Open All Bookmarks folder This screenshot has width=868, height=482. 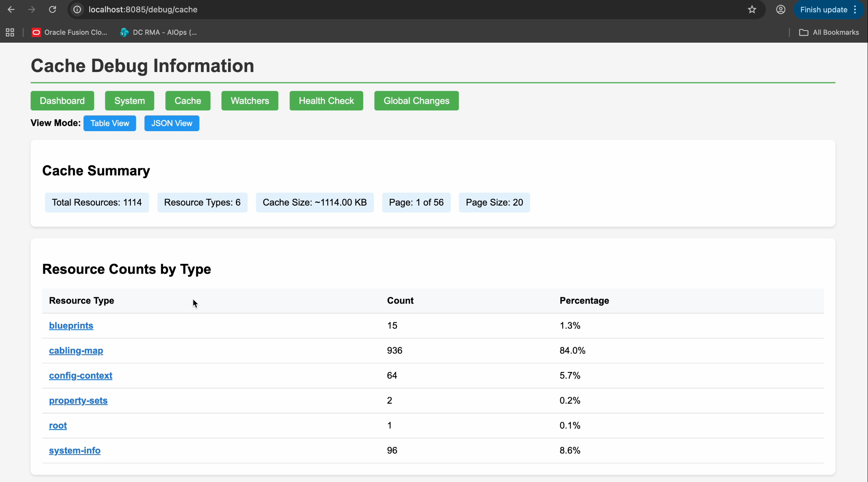[829, 32]
